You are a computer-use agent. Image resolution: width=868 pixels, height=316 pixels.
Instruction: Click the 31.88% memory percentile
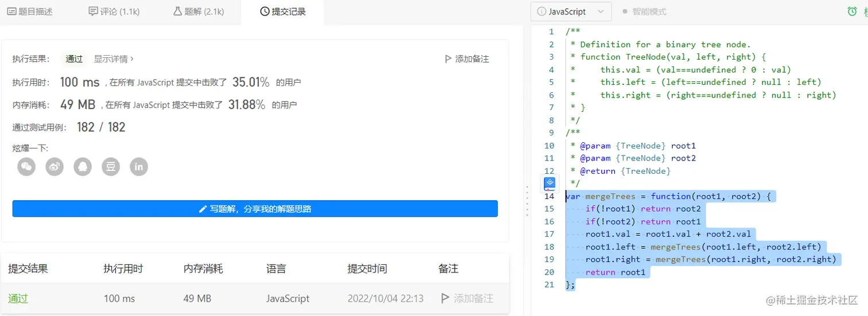[x=247, y=105]
